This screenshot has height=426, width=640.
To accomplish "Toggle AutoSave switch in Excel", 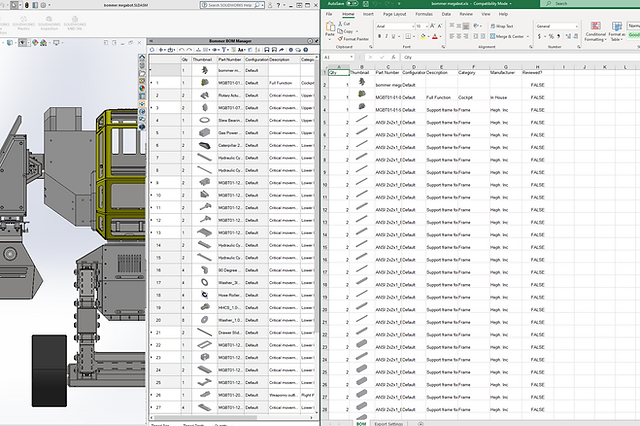I will point(353,3).
